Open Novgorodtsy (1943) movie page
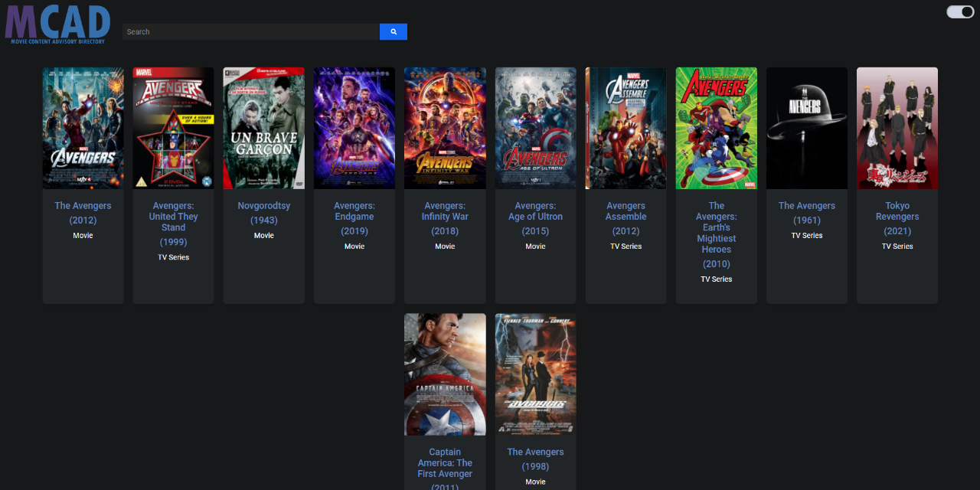980x490 pixels. 263,212
